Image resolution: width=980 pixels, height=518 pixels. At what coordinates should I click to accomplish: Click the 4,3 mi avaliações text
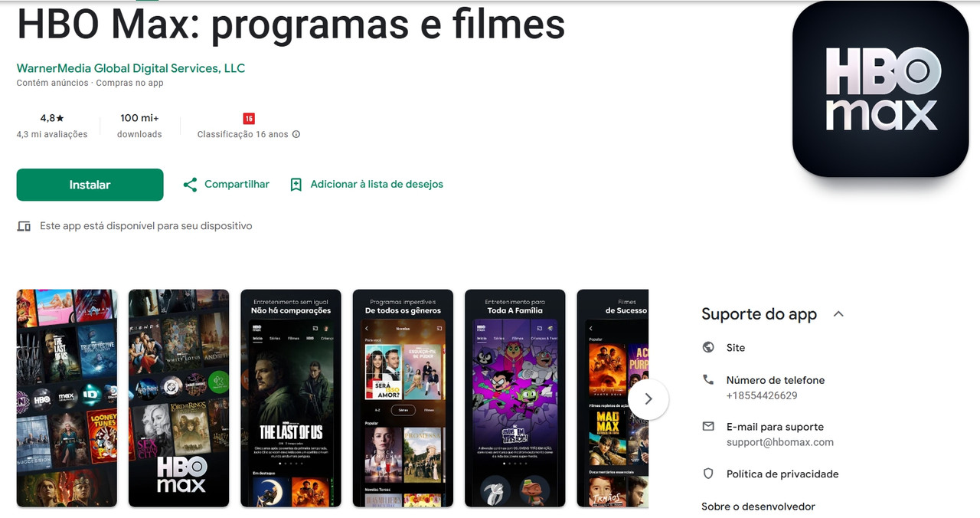click(52, 134)
